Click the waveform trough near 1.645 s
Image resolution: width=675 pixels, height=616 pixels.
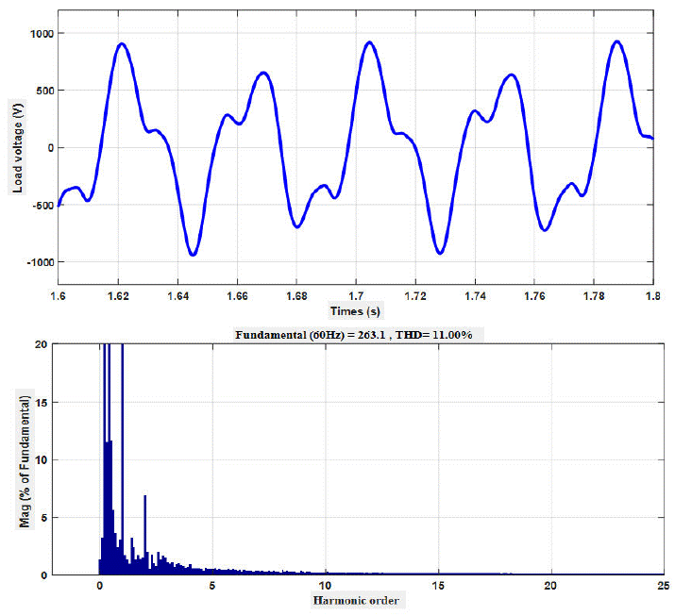(x=193, y=254)
